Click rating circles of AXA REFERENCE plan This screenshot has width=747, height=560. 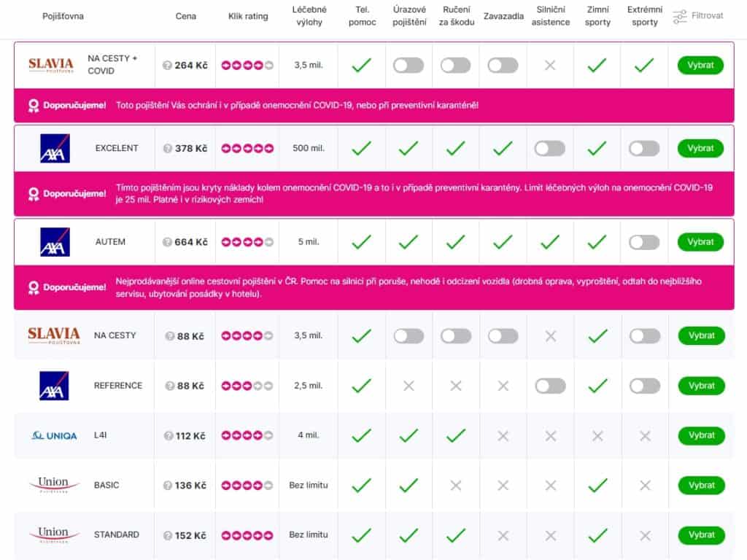247,386
